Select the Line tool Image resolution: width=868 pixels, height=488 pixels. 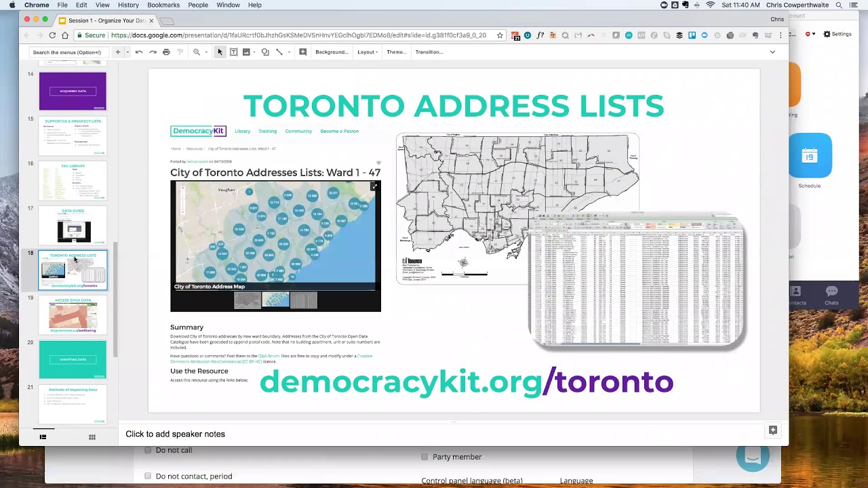pyautogui.click(x=279, y=52)
